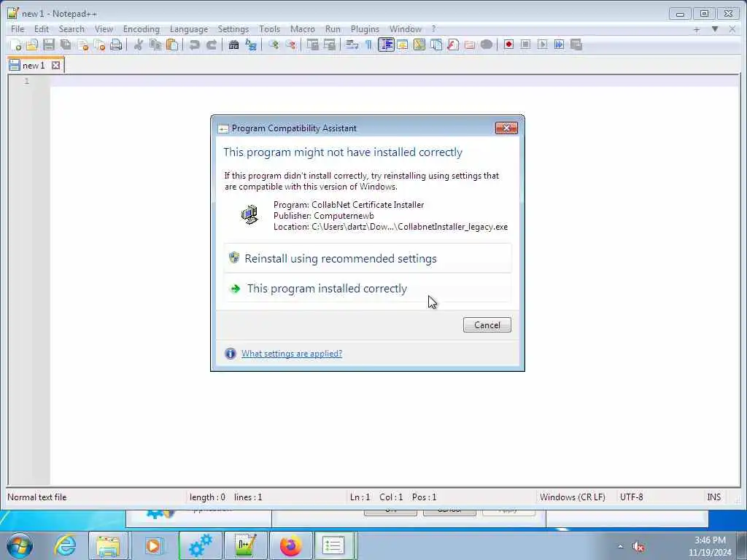
Task: Open the Search menu
Action: pos(71,29)
